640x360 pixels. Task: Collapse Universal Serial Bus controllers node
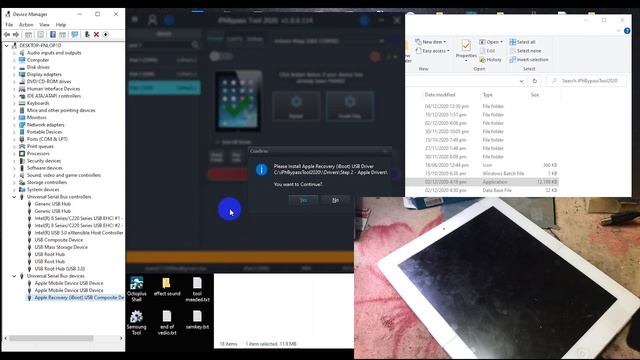14,197
